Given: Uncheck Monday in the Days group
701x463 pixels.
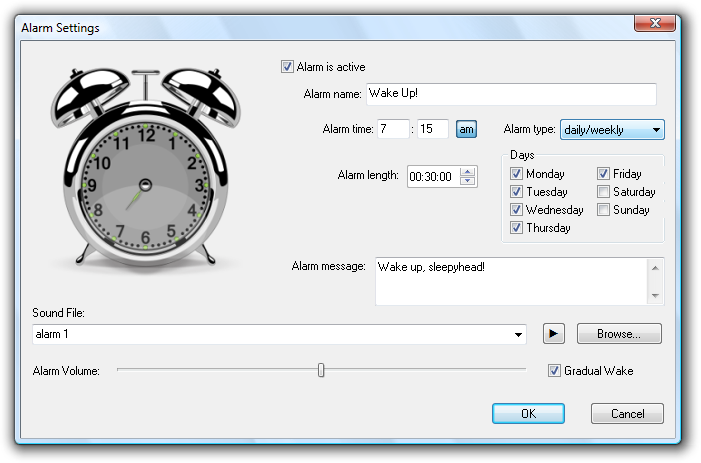Looking at the screenshot, I should coord(517,174).
